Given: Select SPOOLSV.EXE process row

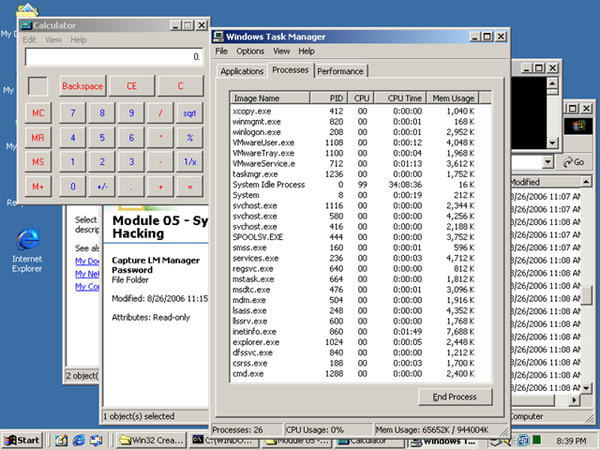Looking at the screenshot, I should coord(354,237).
